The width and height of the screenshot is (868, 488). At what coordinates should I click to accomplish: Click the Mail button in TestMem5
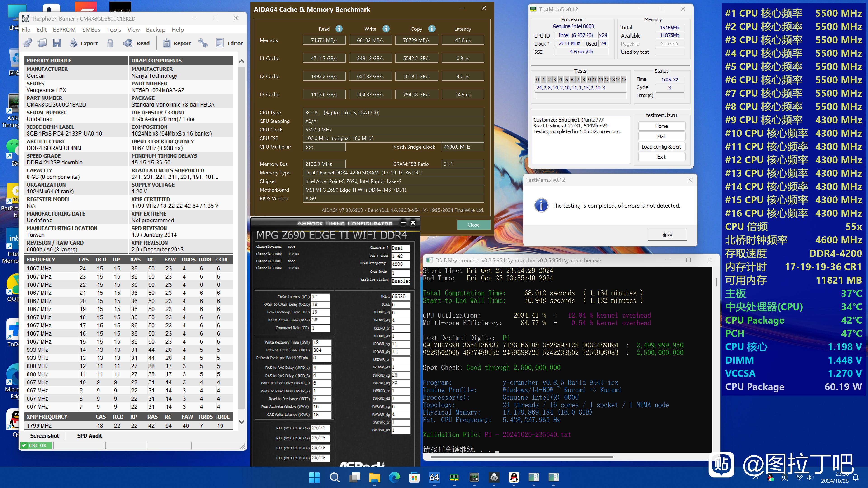click(x=661, y=136)
